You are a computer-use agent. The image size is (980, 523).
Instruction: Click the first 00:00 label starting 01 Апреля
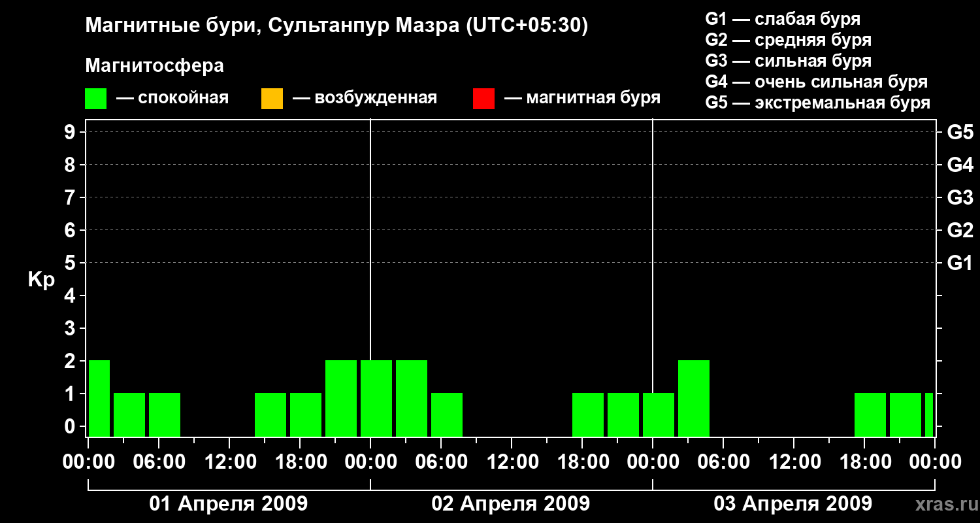(88, 462)
